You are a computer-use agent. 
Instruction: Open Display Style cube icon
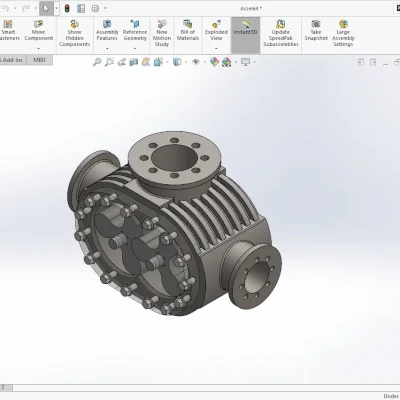click(177, 62)
